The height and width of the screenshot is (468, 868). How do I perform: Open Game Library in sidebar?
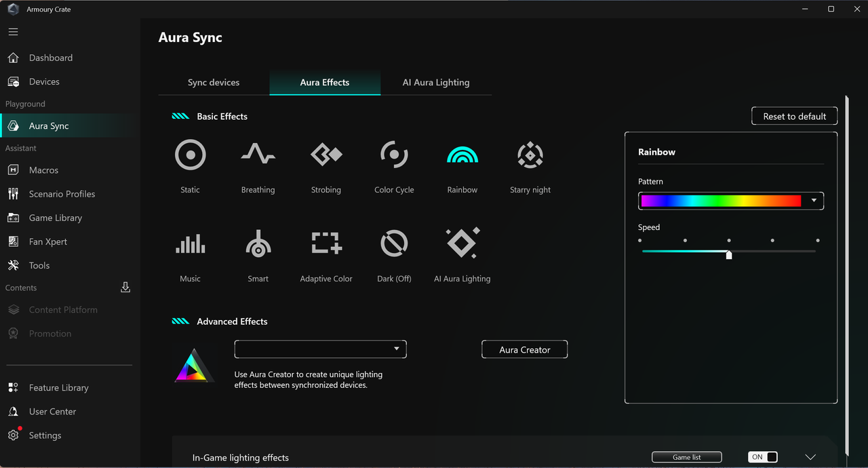pos(66,218)
